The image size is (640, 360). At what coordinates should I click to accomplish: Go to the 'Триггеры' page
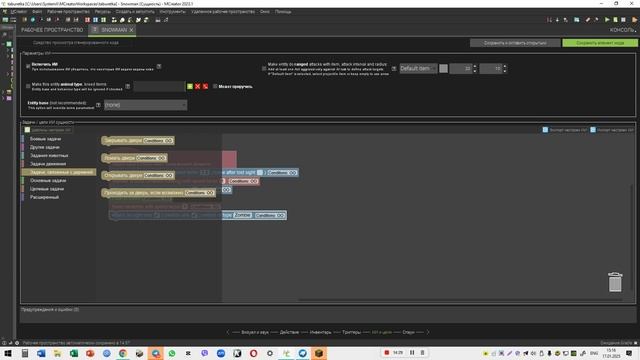[x=351, y=332]
